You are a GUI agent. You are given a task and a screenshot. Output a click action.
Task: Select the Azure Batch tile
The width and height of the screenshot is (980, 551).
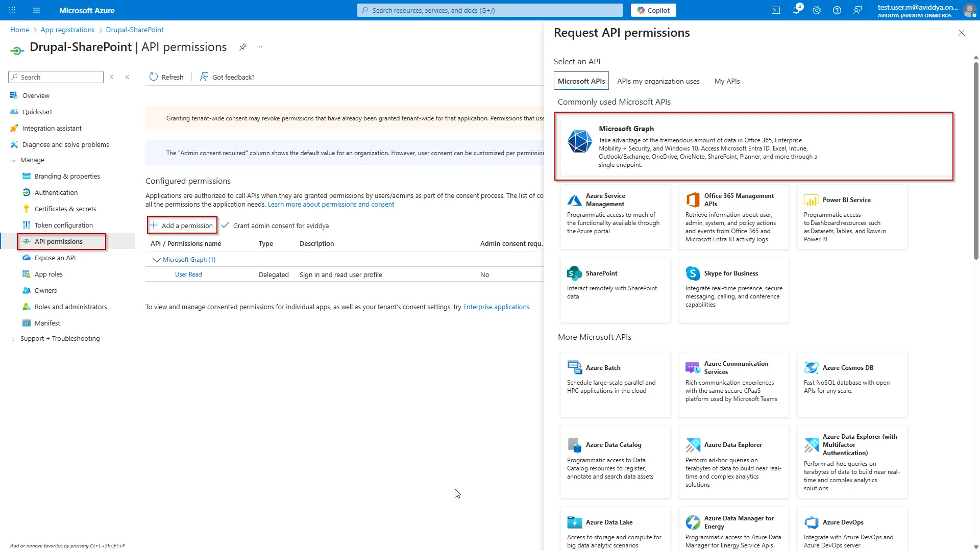coord(615,385)
